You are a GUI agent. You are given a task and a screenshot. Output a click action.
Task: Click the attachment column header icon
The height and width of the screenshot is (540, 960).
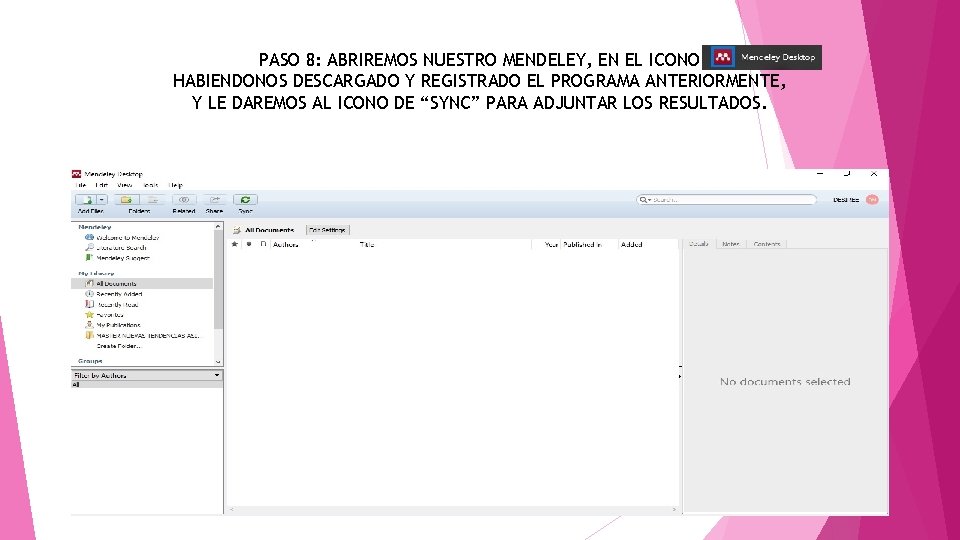coord(263,244)
